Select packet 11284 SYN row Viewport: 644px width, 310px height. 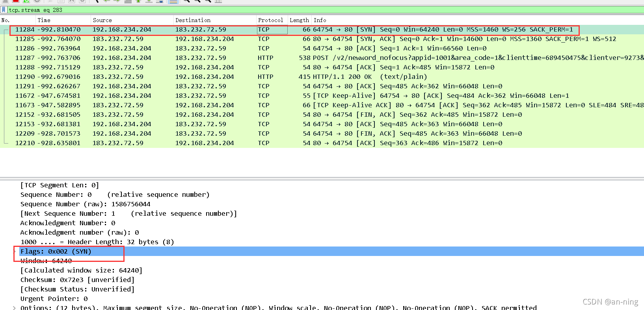click(x=322, y=30)
